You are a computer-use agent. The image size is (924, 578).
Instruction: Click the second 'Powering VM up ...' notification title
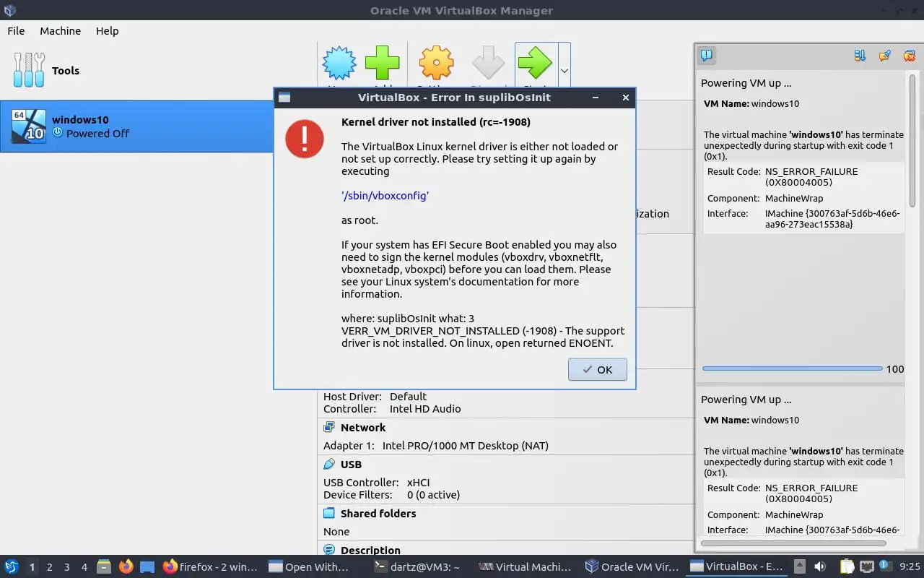point(746,400)
